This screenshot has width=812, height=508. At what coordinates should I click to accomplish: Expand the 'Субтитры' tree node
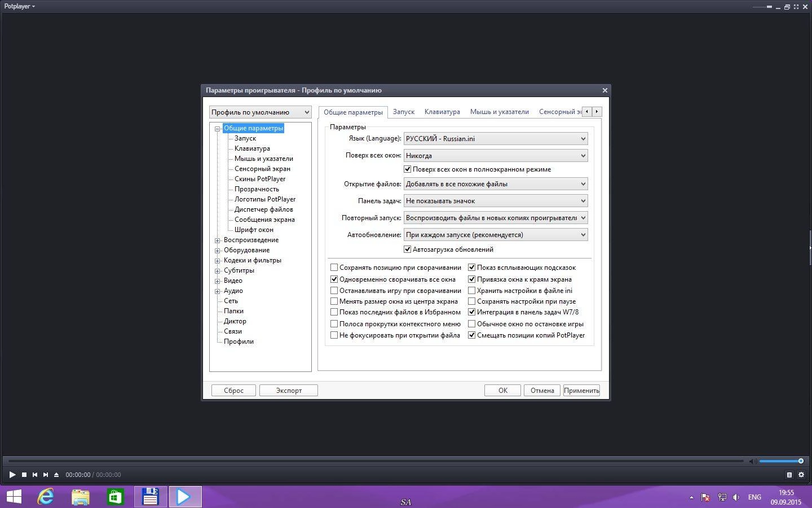click(217, 271)
